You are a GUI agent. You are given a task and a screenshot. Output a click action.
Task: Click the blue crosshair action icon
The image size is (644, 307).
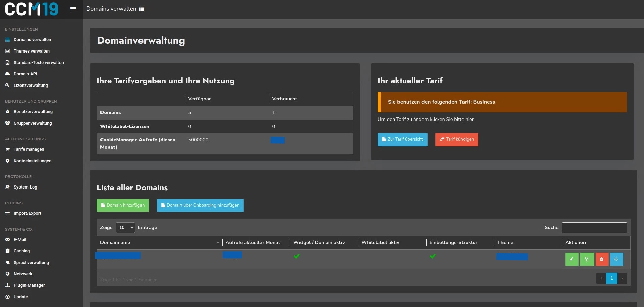click(616, 259)
